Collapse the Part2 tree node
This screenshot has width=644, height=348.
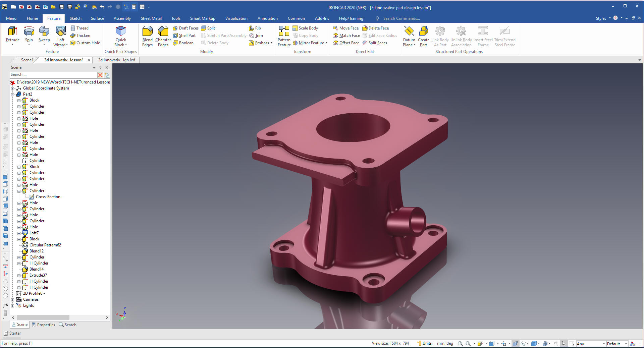pos(13,95)
